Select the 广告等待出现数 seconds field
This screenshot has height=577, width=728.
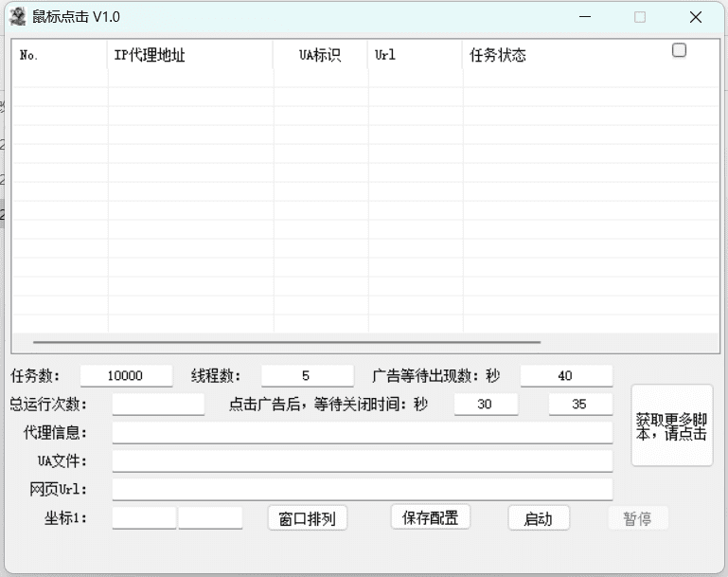[565, 376]
